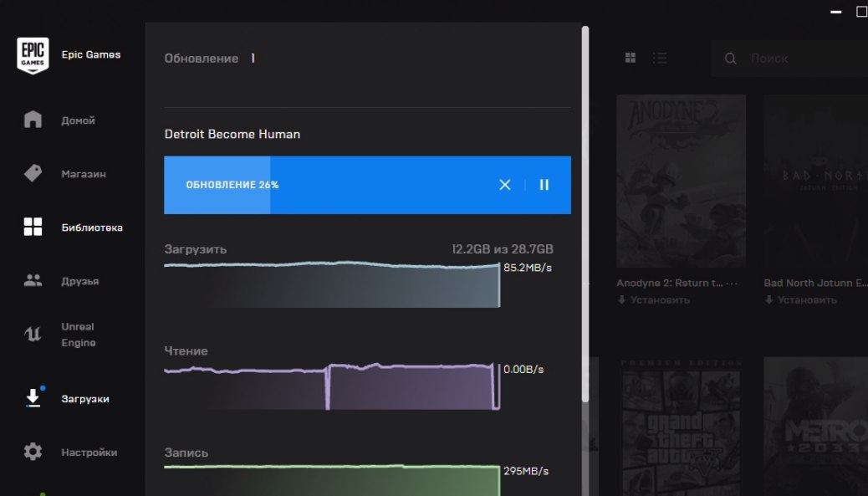Image resolution: width=868 pixels, height=496 pixels.
Task: Install Bad North via Установить
Action: [x=801, y=300]
